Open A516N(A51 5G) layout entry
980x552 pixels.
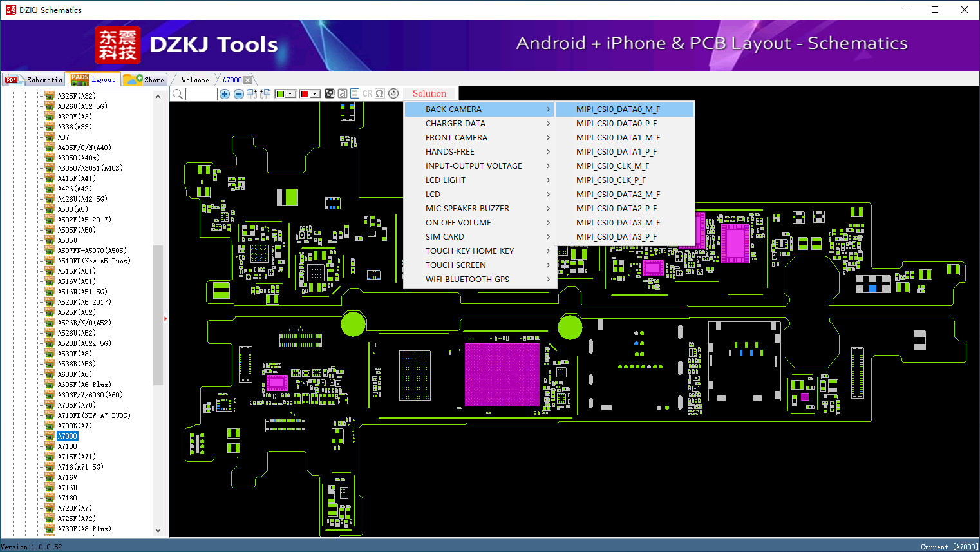pos(82,292)
